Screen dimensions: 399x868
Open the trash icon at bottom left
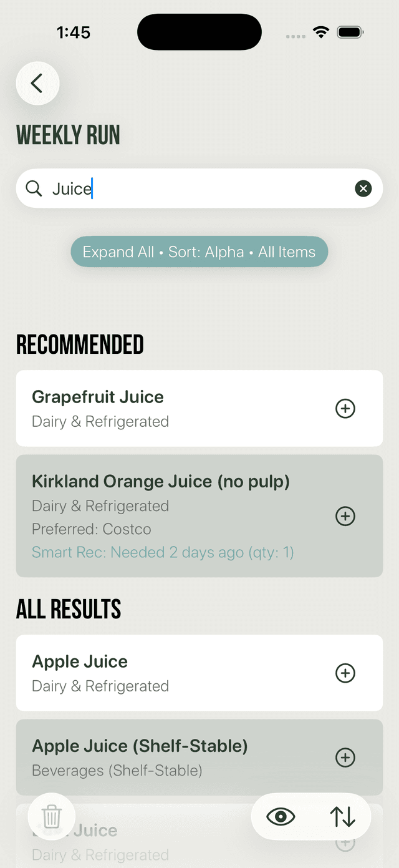[x=52, y=816]
